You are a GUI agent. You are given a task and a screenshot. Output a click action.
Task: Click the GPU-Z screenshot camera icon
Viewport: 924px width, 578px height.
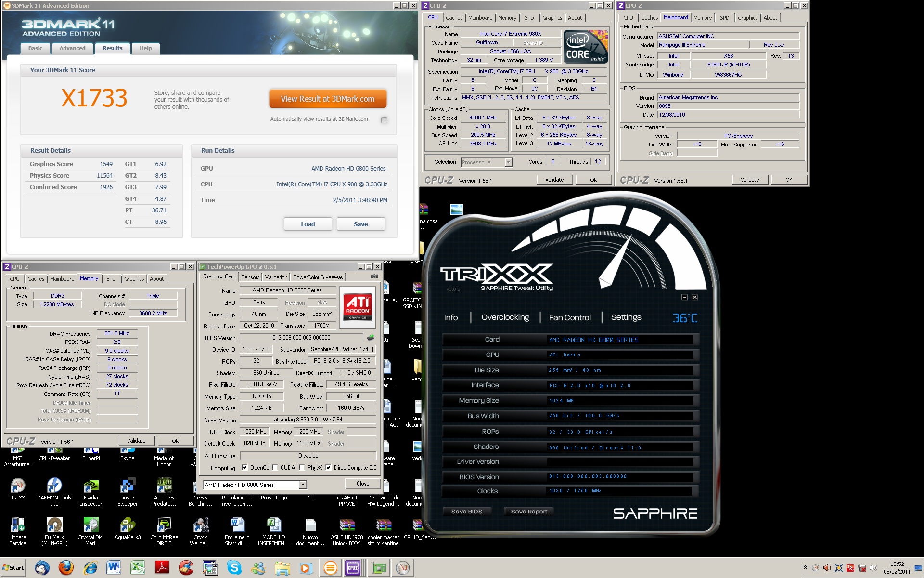(x=374, y=276)
